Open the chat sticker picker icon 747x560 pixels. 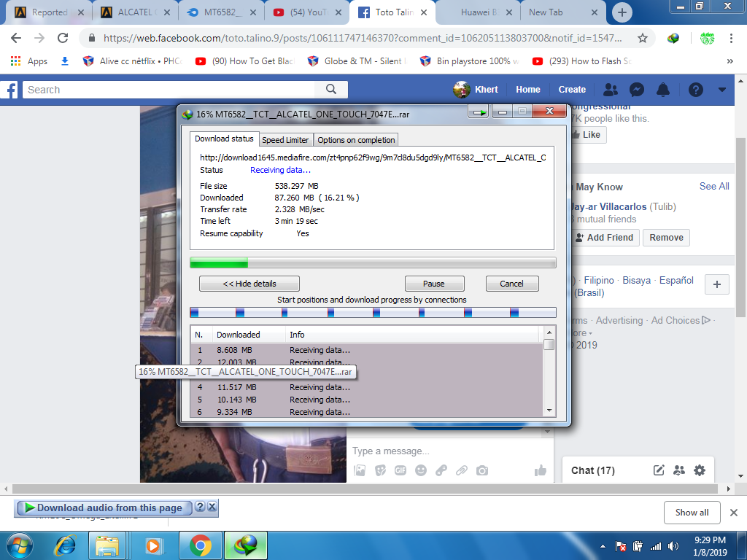coord(380,470)
